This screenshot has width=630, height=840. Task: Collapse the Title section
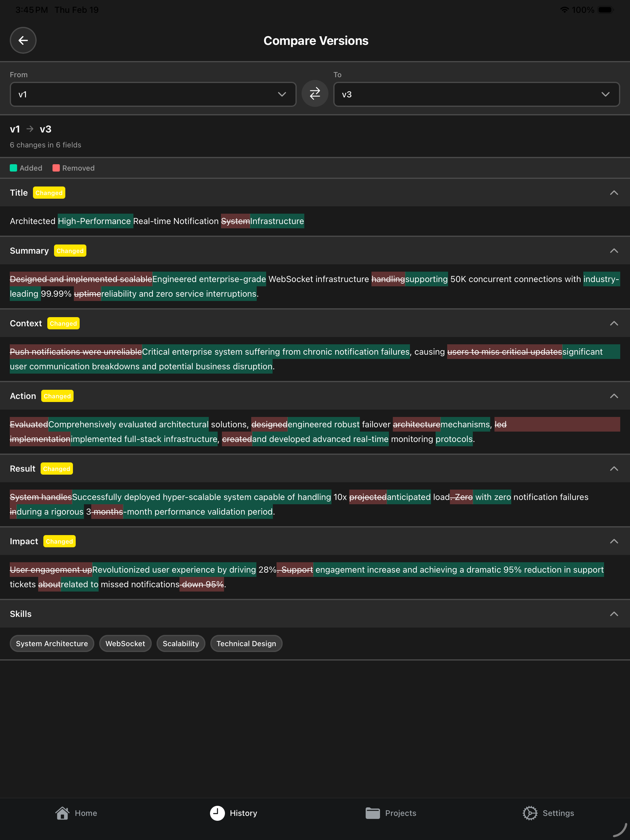point(614,193)
